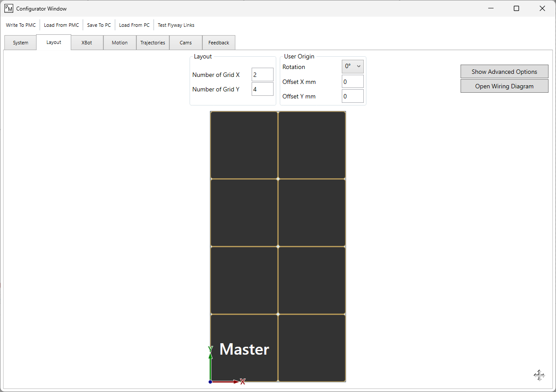Focus the Number of Grid X field
Screen dimensions: 556x392
(x=262, y=75)
